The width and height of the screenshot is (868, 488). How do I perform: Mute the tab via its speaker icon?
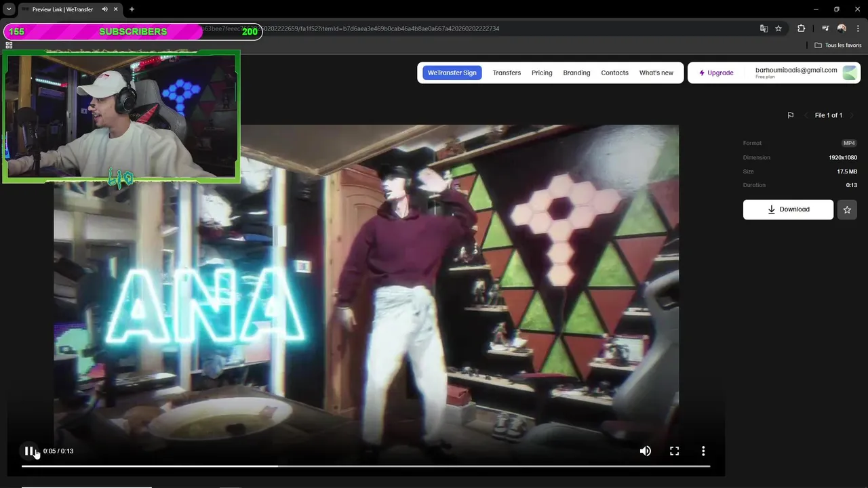(104, 9)
